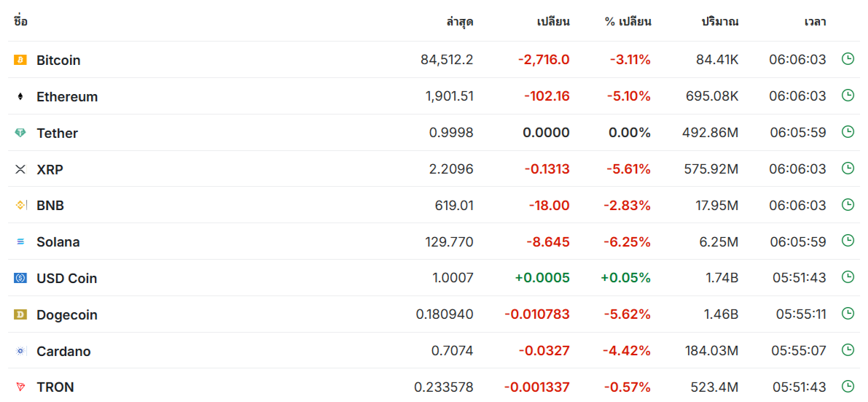Open the Dogecoin name link

pos(67,315)
